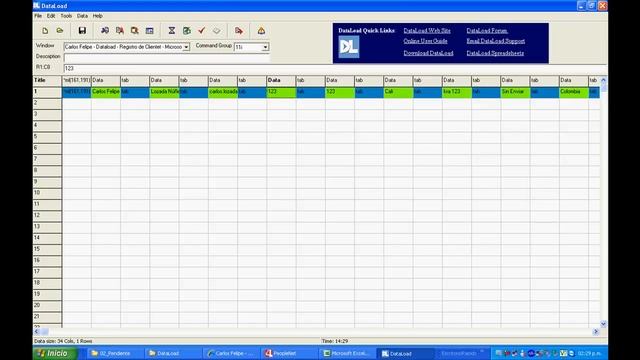The height and width of the screenshot is (360, 640).
Task: Click the binoculars Find icon
Action: tap(105, 31)
